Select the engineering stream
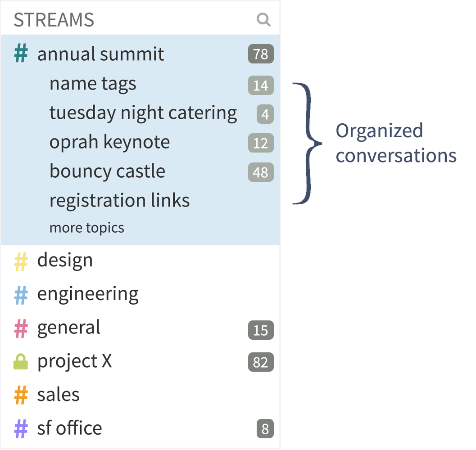 (x=87, y=293)
